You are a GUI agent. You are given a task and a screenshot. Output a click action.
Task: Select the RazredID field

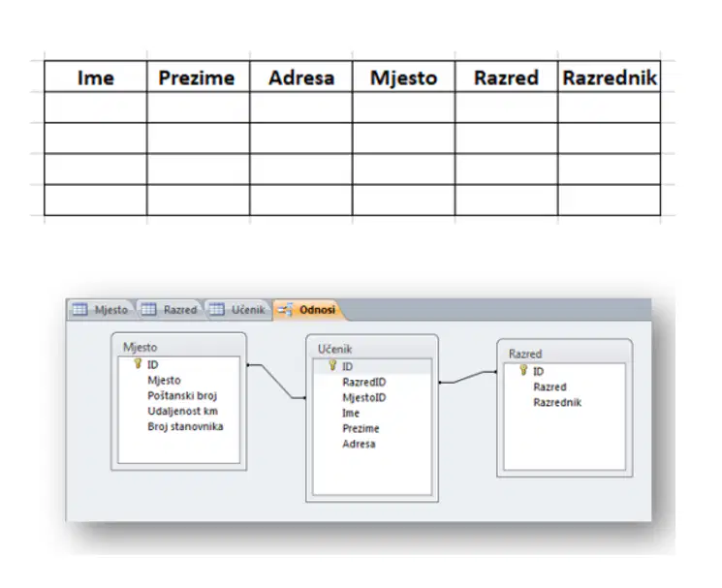(364, 383)
